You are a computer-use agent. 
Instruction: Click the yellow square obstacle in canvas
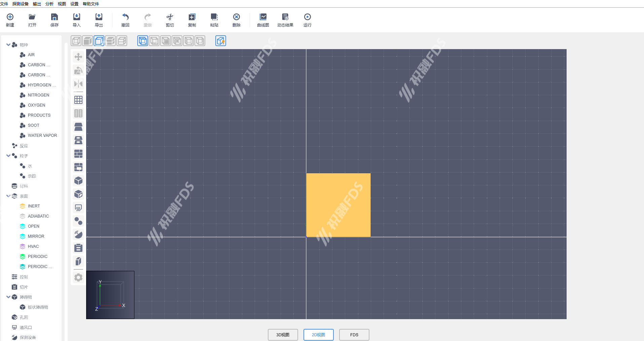[x=338, y=205]
